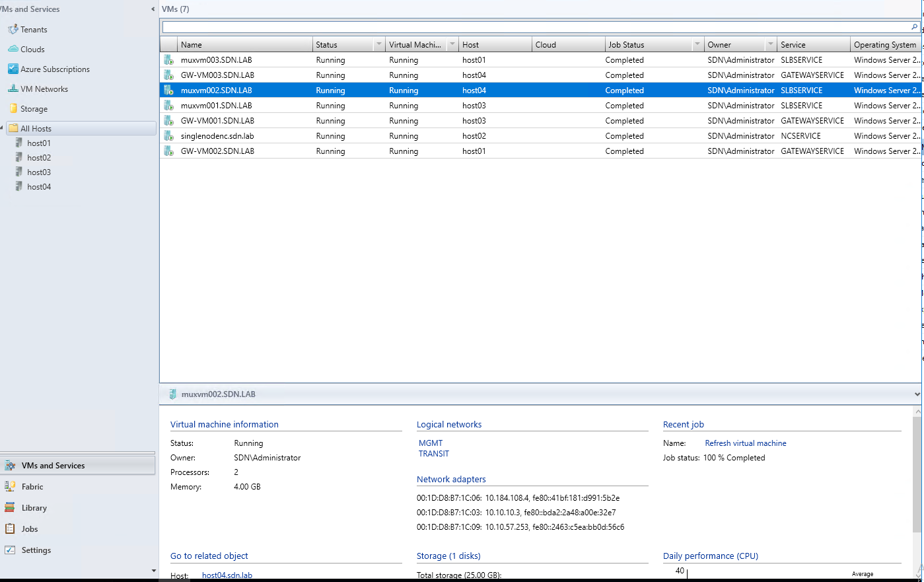Click the host01 server icon
Screen dimensions: 924x582
[x=19, y=143]
